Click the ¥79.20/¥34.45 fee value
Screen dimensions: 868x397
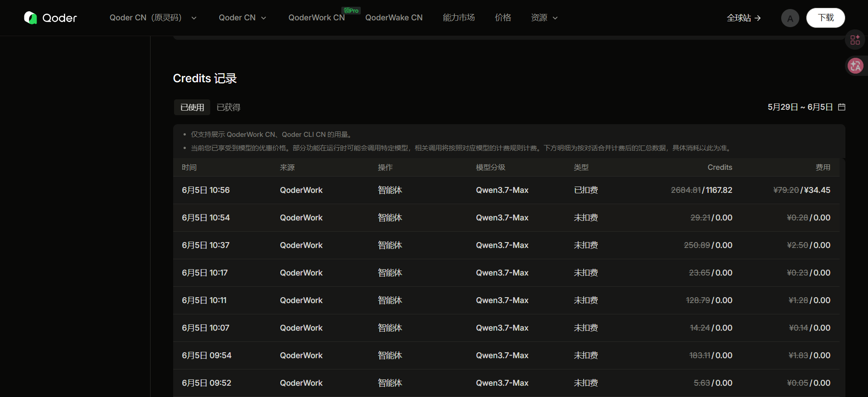pos(802,190)
